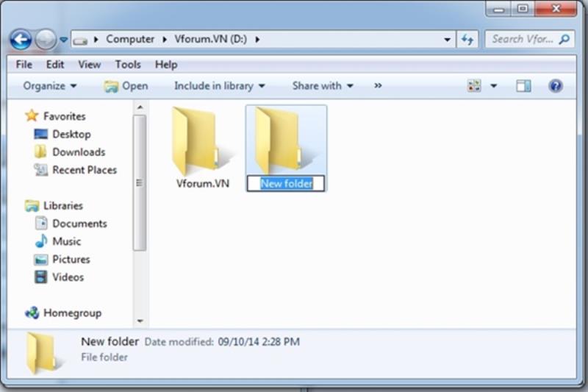Click the drive icon in the address bar
Viewport: 588px width, 392px height.
80,40
